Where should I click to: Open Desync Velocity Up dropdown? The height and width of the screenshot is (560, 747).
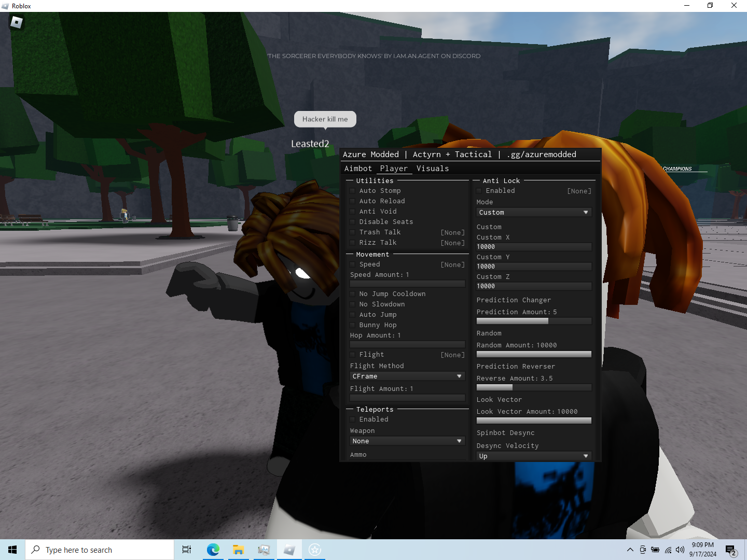[x=534, y=456]
